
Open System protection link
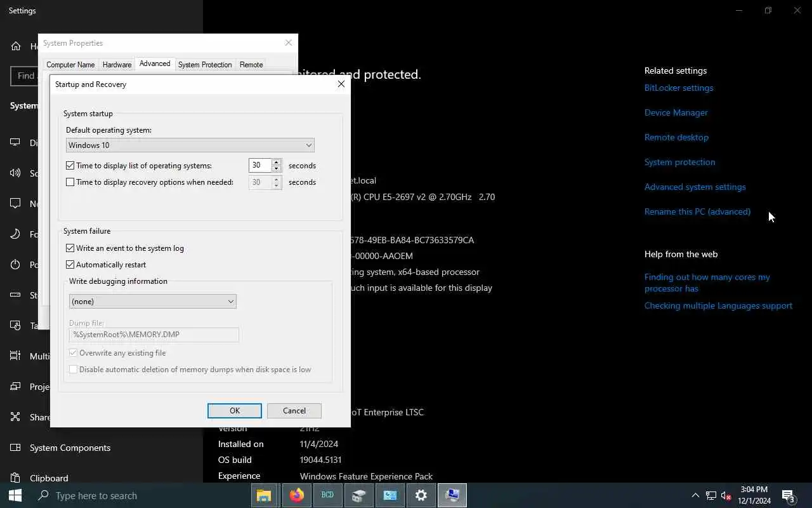tap(679, 162)
